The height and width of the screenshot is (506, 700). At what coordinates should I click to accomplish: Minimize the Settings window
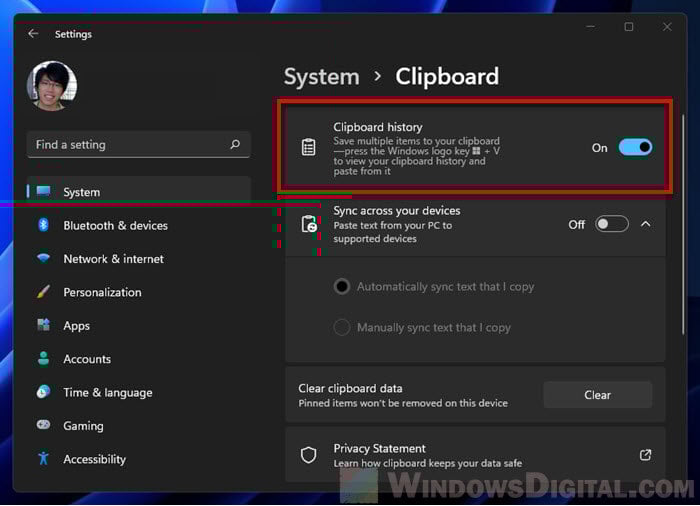pyautogui.click(x=590, y=27)
